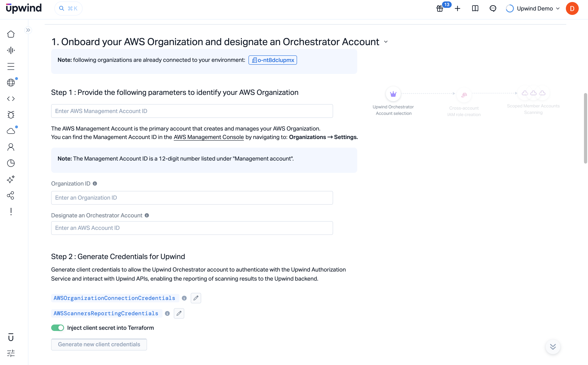Click the plus icon in top bar
Screen dimensions: 588x365
click(458, 8)
